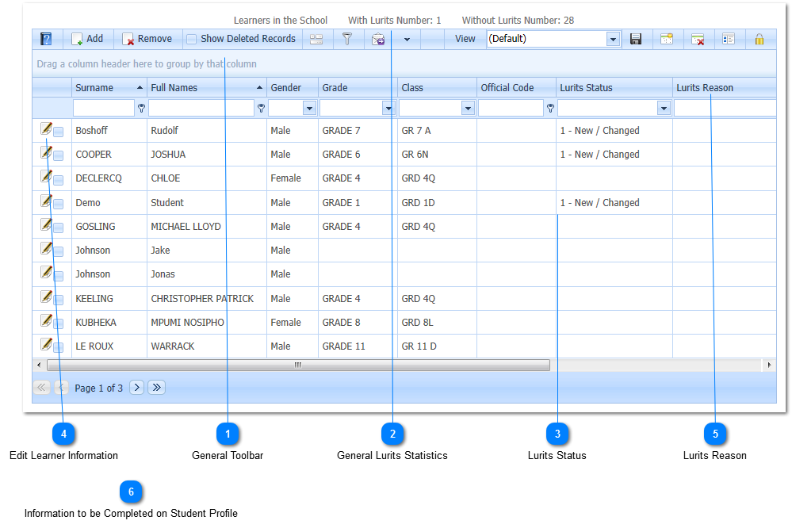Viewport: 792px width, 532px height.
Task: Open the Gender filter dropdown
Action: [x=309, y=109]
